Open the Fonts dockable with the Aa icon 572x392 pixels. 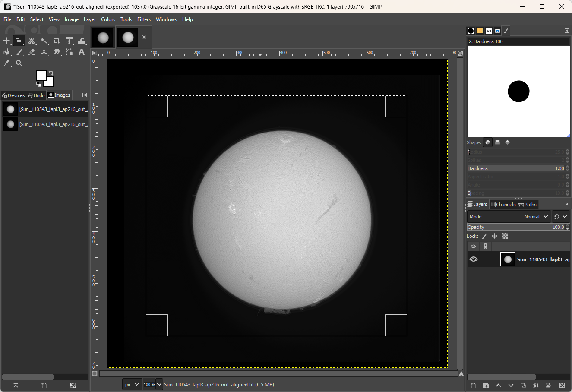point(489,31)
